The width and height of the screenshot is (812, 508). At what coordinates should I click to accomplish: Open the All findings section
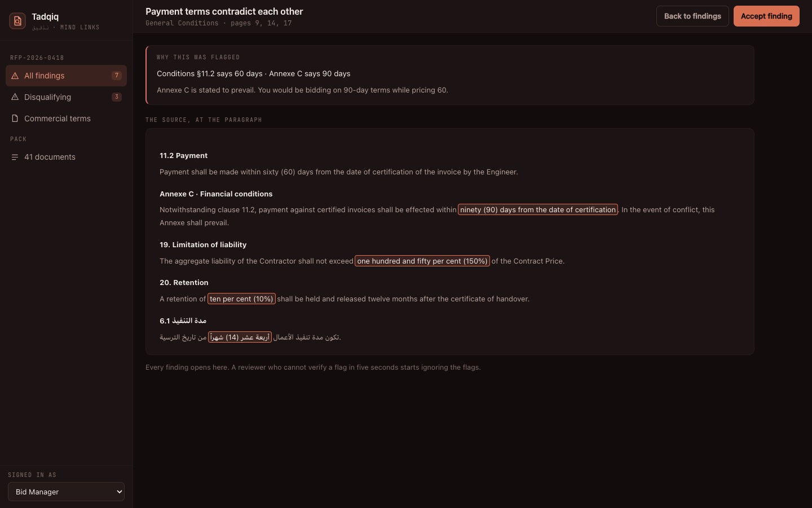point(66,76)
